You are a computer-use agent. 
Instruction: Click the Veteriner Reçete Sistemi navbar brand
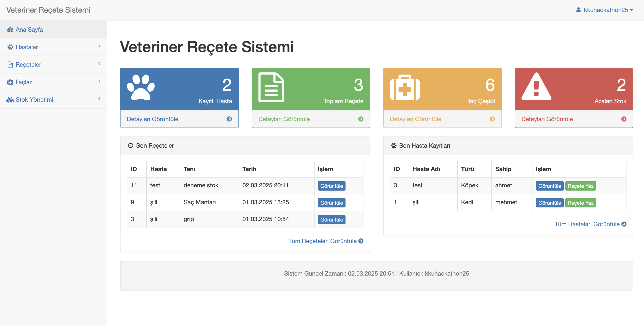tap(48, 10)
